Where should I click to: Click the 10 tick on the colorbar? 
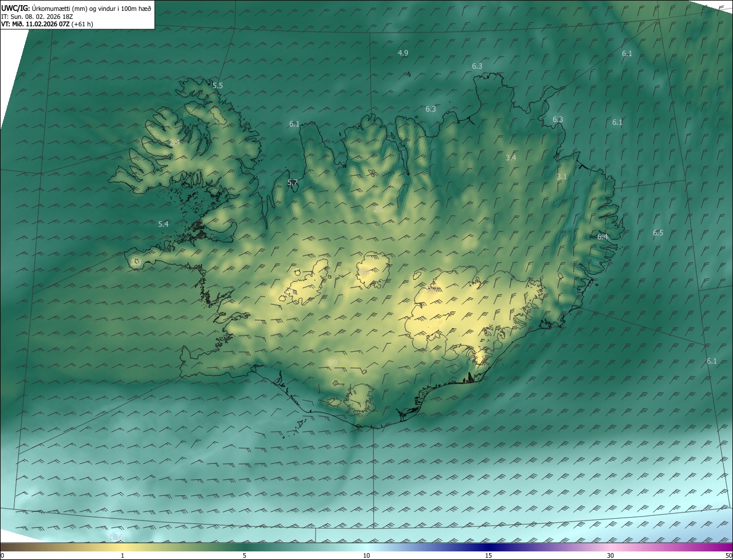tap(366, 555)
